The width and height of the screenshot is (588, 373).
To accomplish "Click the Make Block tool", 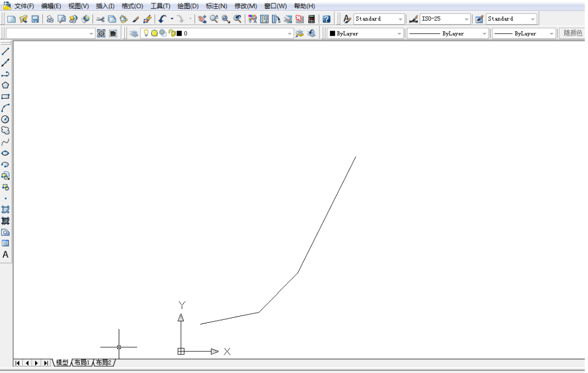I will coord(5,187).
